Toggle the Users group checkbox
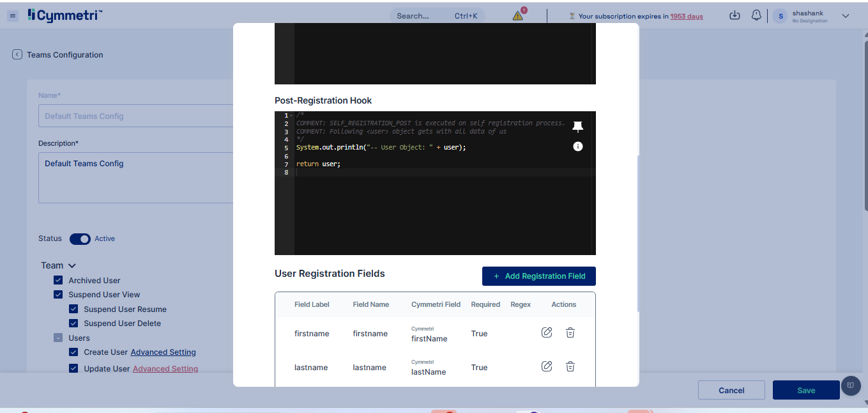The image size is (868, 413). click(x=58, y=338)
